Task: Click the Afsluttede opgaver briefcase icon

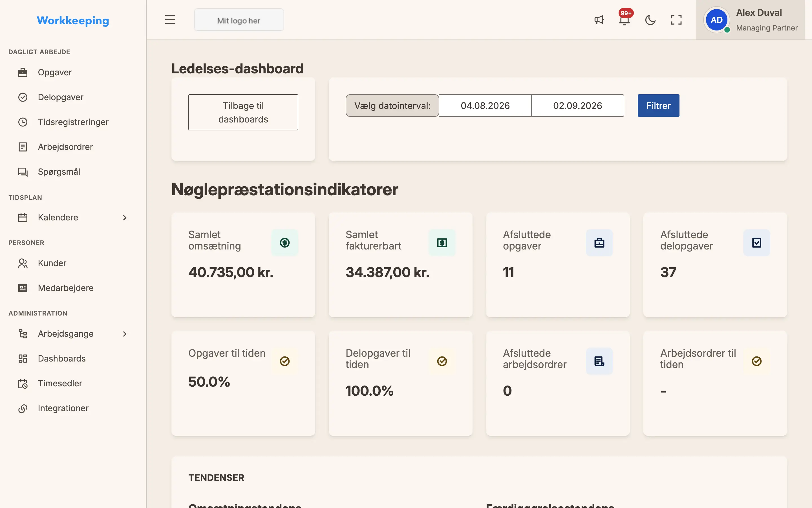Action: click(x=599, y=243)
